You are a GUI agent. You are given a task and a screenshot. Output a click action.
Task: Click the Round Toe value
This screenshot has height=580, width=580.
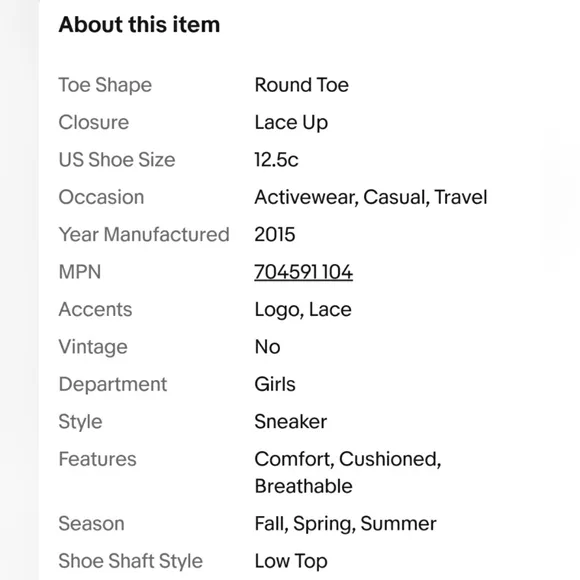(301, 85)
